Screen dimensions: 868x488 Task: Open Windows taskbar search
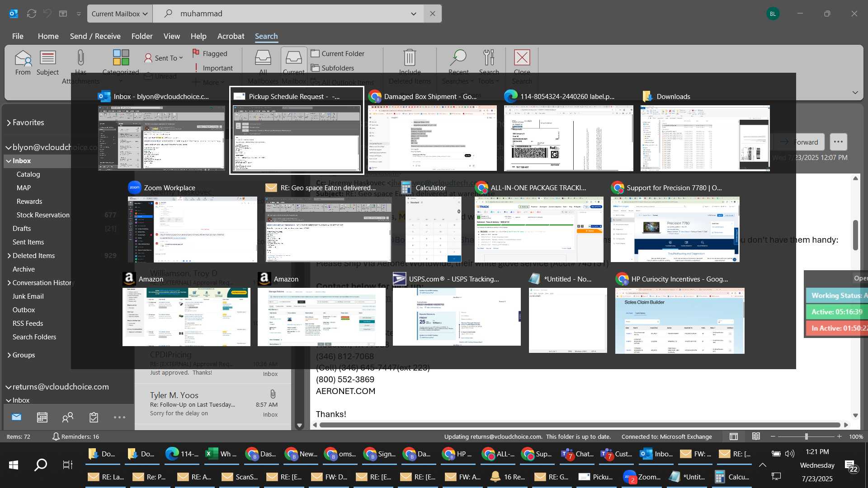coord(41,465)
